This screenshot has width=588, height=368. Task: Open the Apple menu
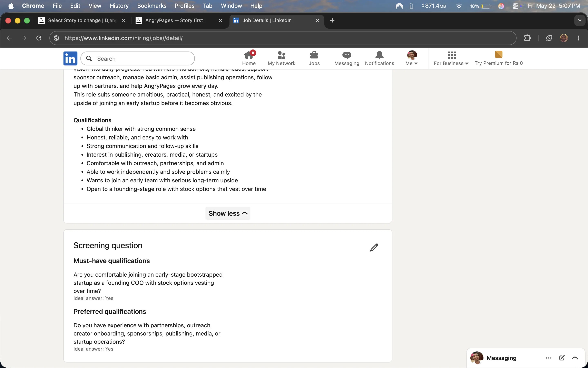pyautogui.click(x=11, y=6)
